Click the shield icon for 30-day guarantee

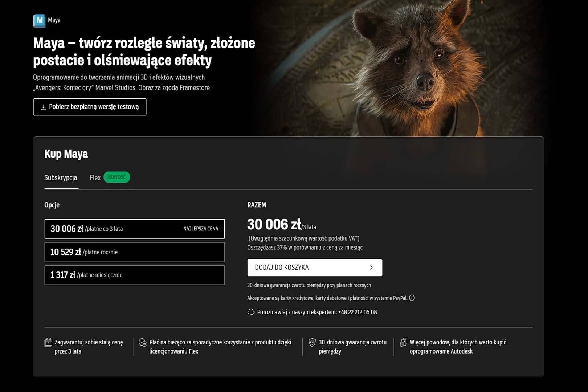[312, 342]
